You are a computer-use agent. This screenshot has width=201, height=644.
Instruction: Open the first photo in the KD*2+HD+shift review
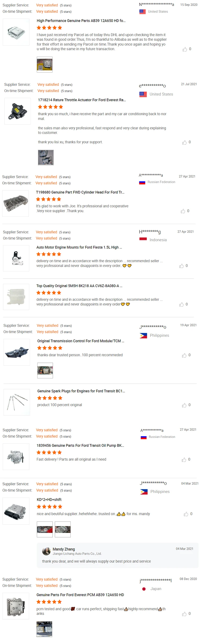pos(45,529)
